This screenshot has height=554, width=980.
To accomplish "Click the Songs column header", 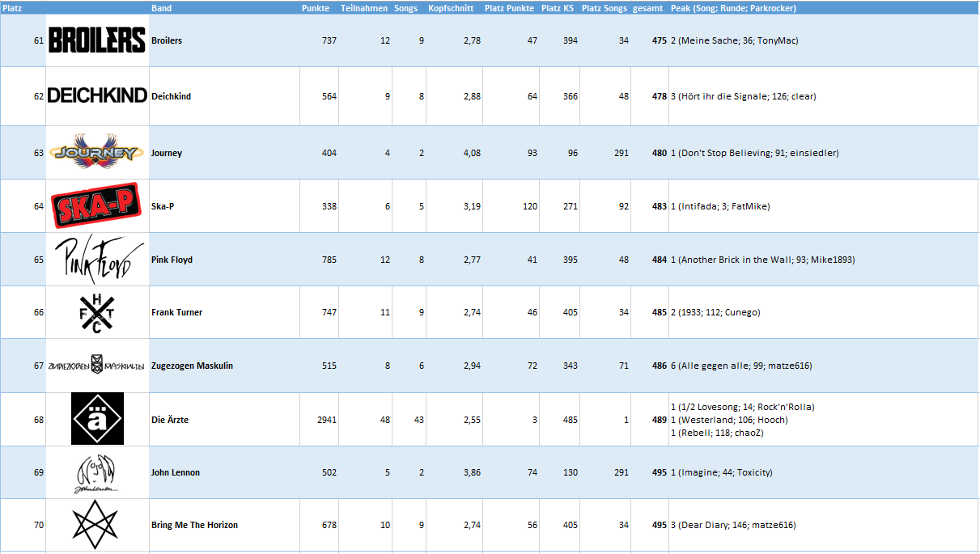I will pos(406,8).
